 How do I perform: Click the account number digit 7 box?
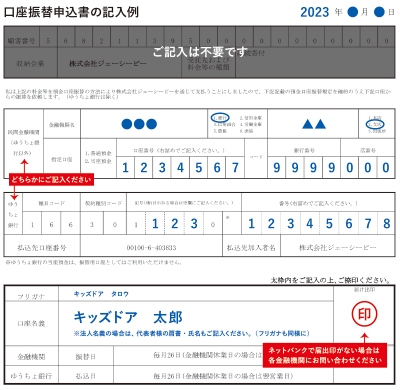pyautogui.click(x=235, y=167)
